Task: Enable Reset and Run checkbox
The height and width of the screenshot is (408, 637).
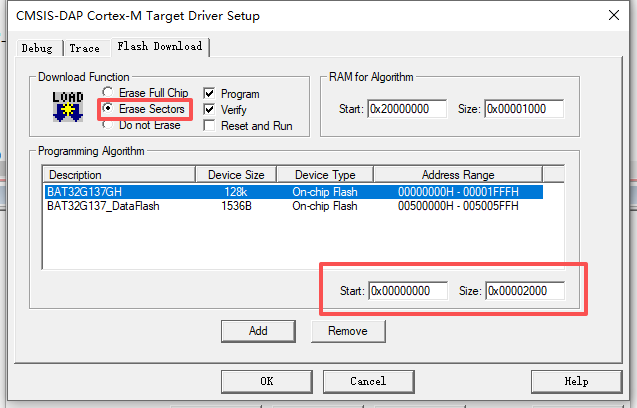Action: (x=209, y=126)
